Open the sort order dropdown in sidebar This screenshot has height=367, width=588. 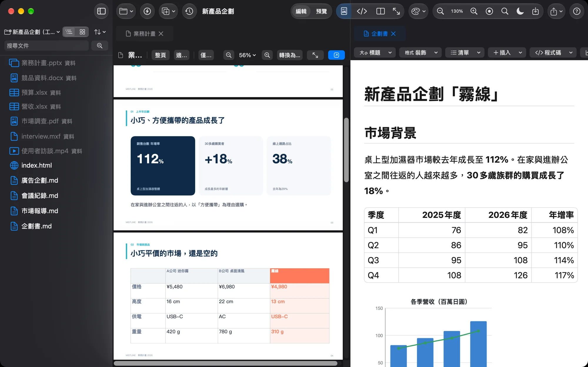pos(100,32)
